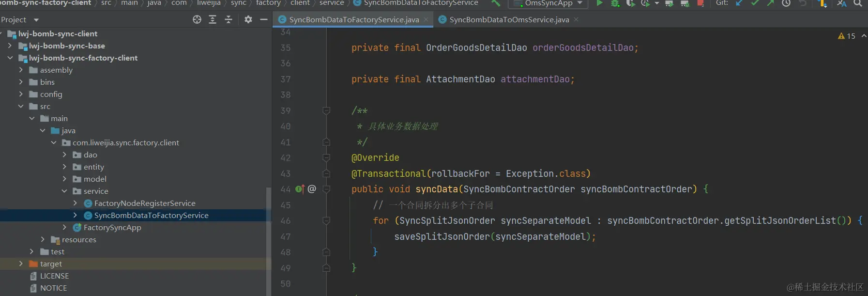The width and height of the screenshot is (868, 296).
Task: Run OmsSyncApp with the green play icon
Action: (599, 3)
